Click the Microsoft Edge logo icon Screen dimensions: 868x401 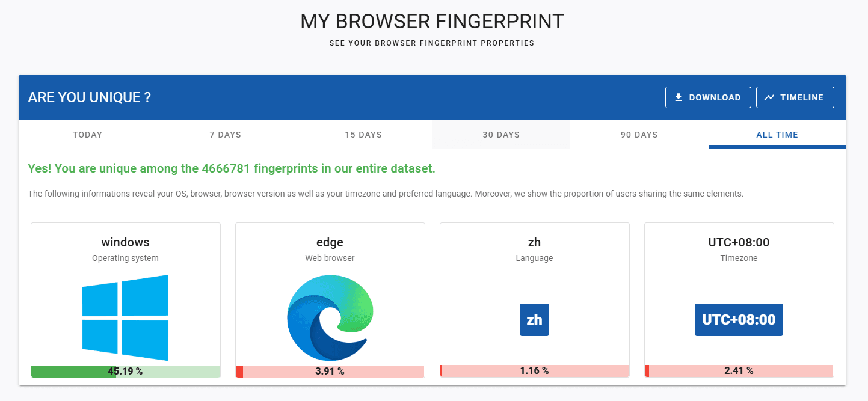(x=330, y=317)
